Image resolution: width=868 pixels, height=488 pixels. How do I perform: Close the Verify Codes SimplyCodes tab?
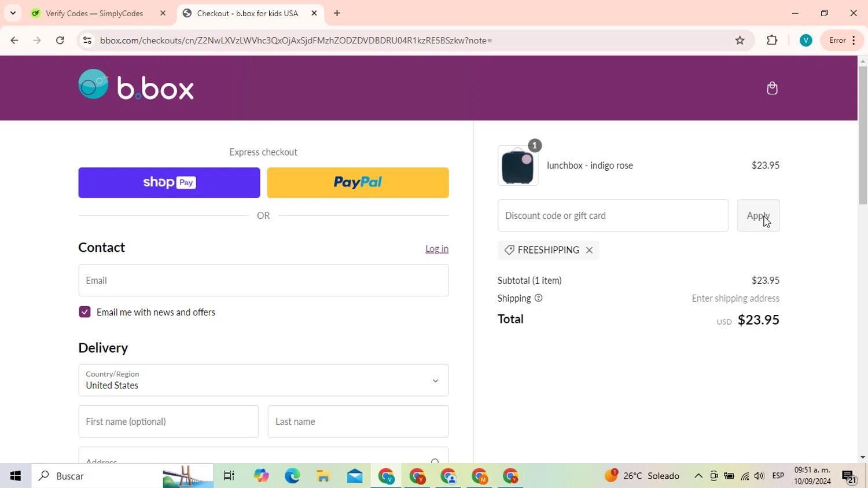(163, 13)
